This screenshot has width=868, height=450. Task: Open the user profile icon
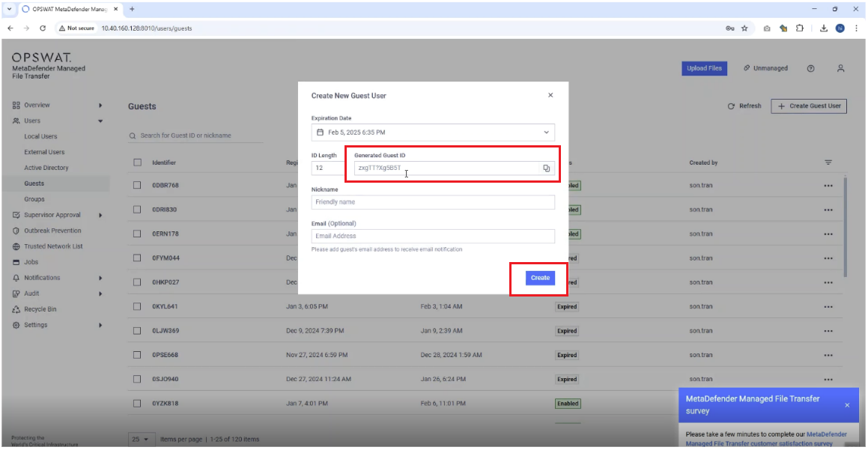click(840, 69)
